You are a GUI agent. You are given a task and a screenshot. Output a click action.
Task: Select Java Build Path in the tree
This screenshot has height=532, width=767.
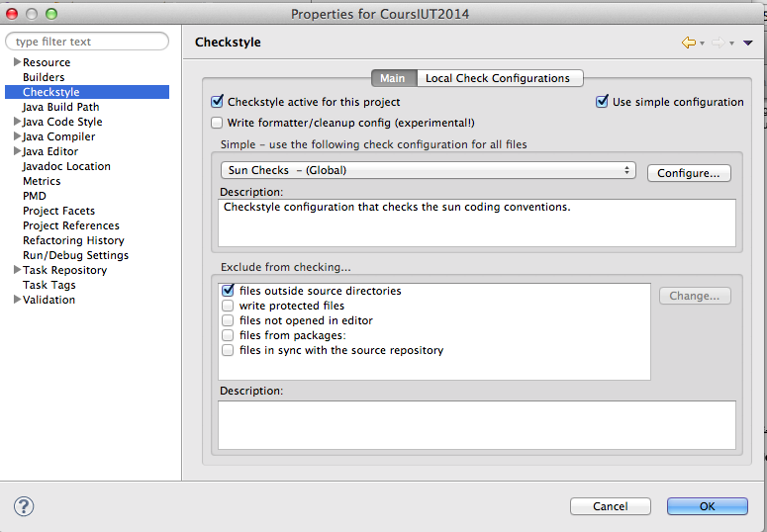60,107
